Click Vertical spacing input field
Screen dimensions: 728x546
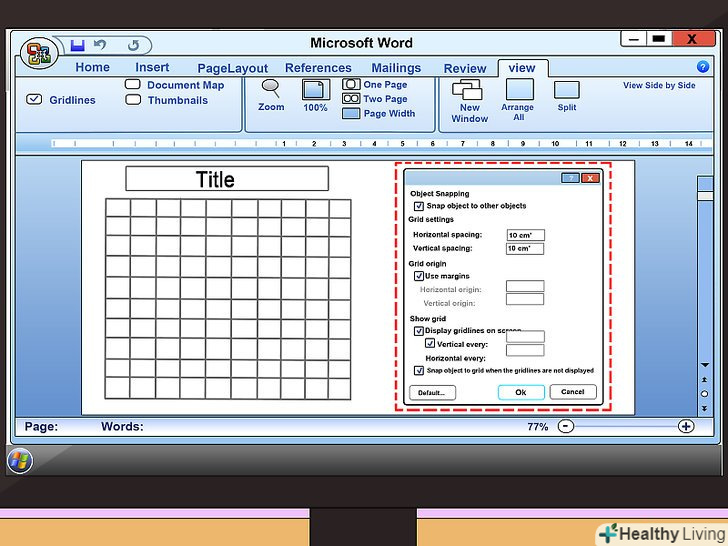[x=525, y=248]
